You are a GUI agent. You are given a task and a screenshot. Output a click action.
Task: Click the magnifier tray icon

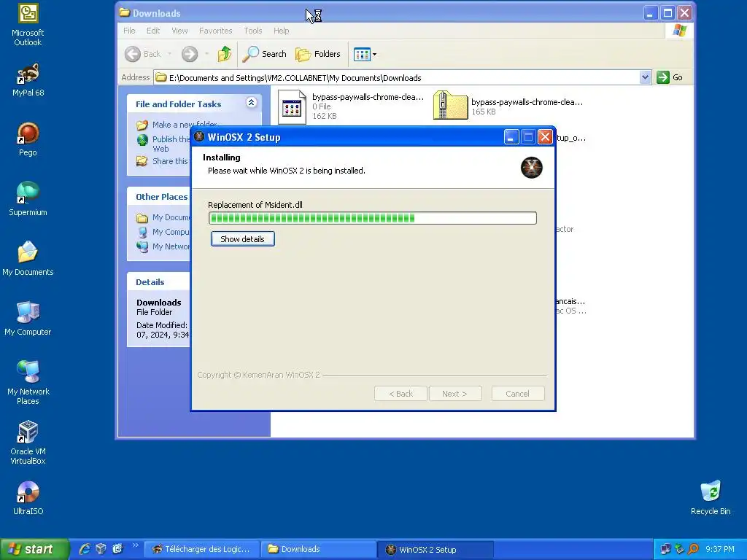pyautogui.click(x=693, y=550)
